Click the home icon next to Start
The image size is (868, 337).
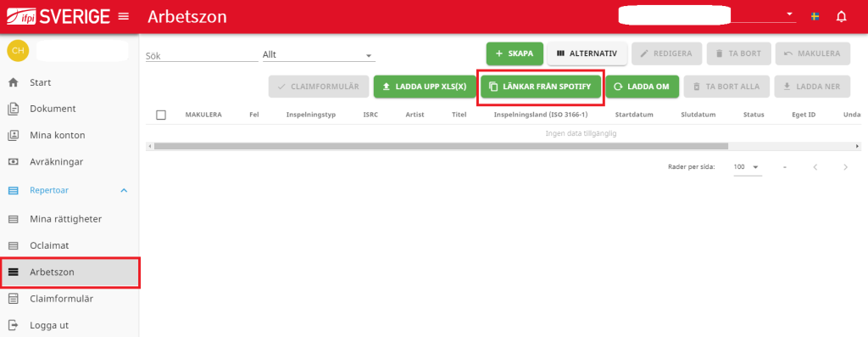coord(14,82)
